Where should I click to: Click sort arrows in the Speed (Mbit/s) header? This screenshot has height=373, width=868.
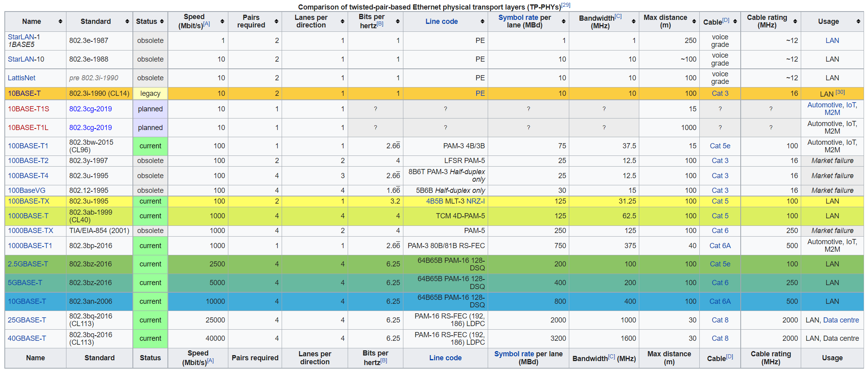tap(222, 21)
